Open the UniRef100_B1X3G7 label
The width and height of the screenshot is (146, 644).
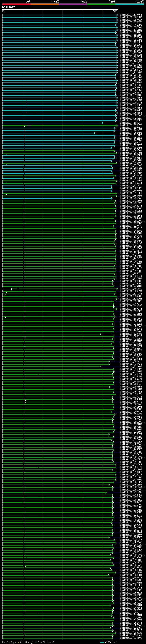pos(131,249)
